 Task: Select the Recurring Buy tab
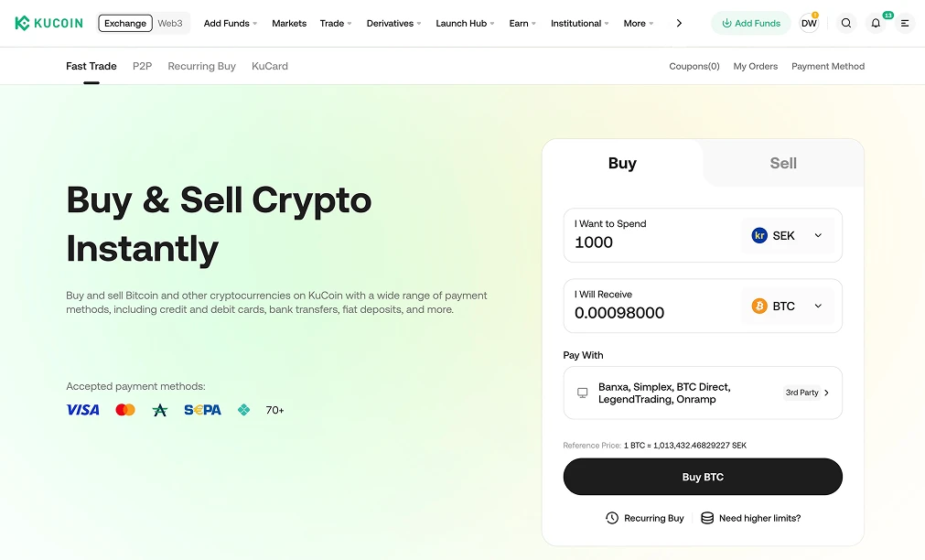tap(201, 66)
